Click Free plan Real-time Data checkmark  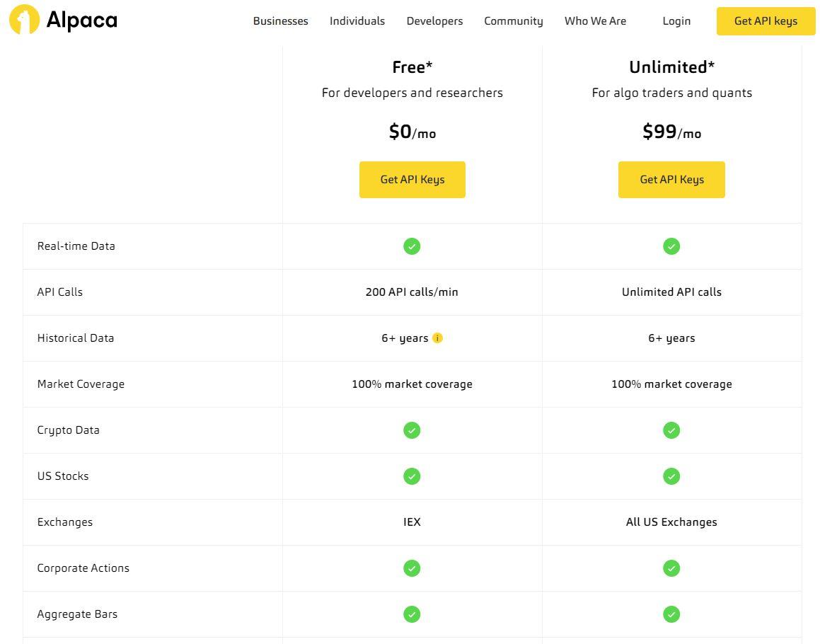pos(412,246)
